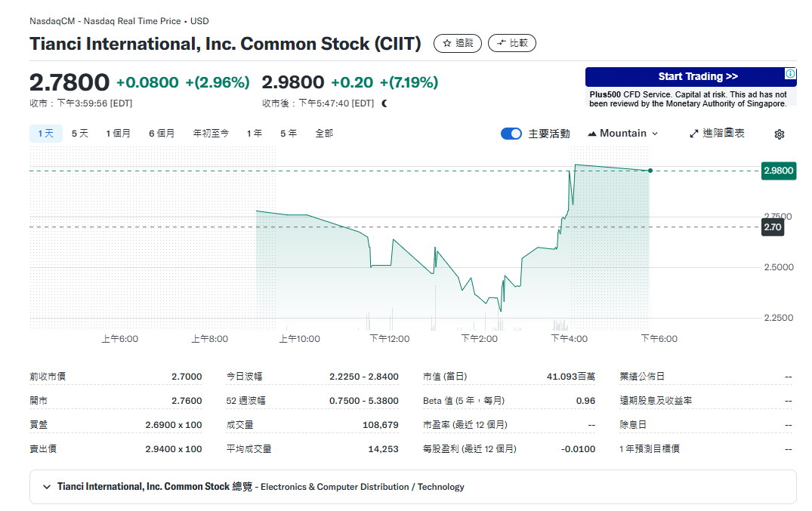Click the 平均成交量 value 14,253
Viewport: 812px width, 511px height.
(x=383, y=449)
